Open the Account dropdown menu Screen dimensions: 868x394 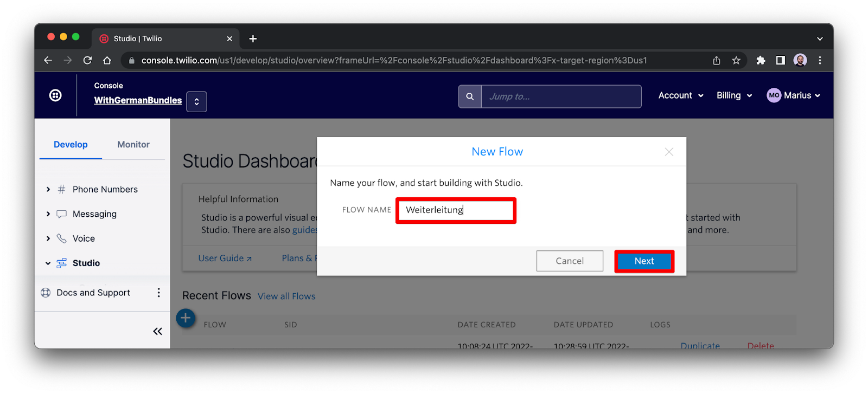(681, 95)
